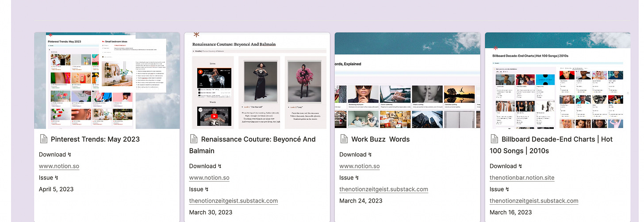The image size is (644, 222).
Task: Open the Pinterest Trends: May 2023 card title
Action: [95, 139]
